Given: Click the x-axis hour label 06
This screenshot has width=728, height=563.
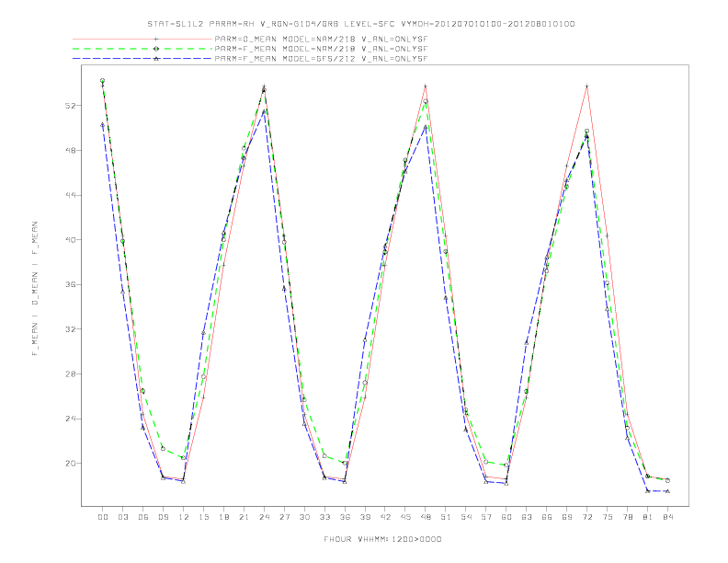Looking at the screenshot, I should [x=143, y=517].
